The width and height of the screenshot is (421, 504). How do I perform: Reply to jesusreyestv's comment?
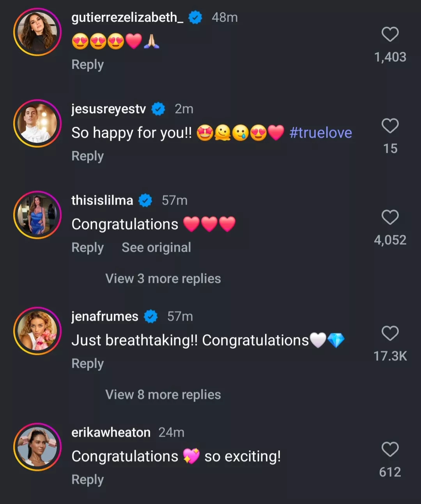point(88,156)
